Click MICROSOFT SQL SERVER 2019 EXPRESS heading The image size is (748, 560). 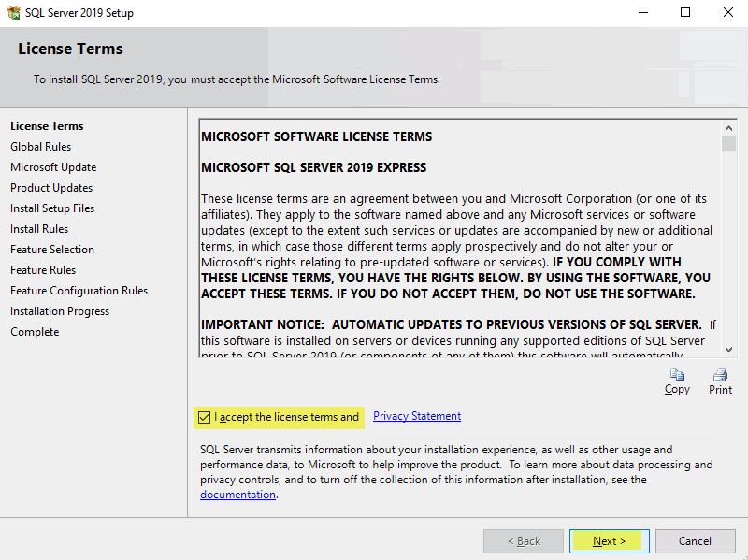(313, 167)
